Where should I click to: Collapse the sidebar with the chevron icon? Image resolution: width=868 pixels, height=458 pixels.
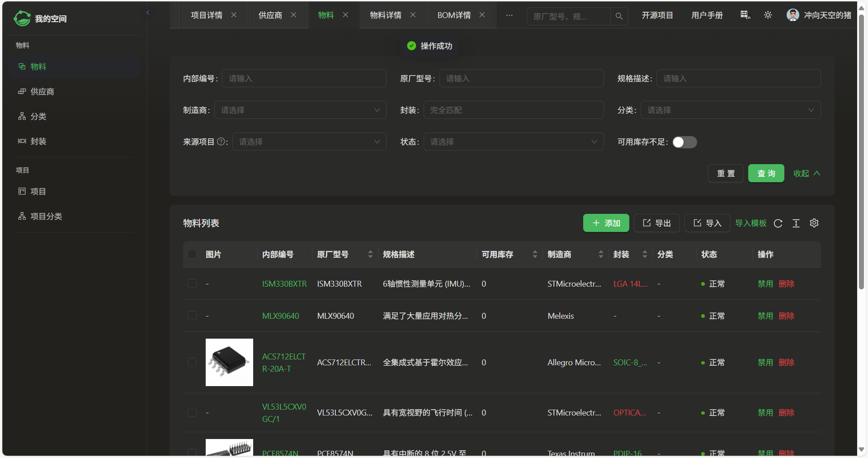pyautogui.click(x=148, y=13)
